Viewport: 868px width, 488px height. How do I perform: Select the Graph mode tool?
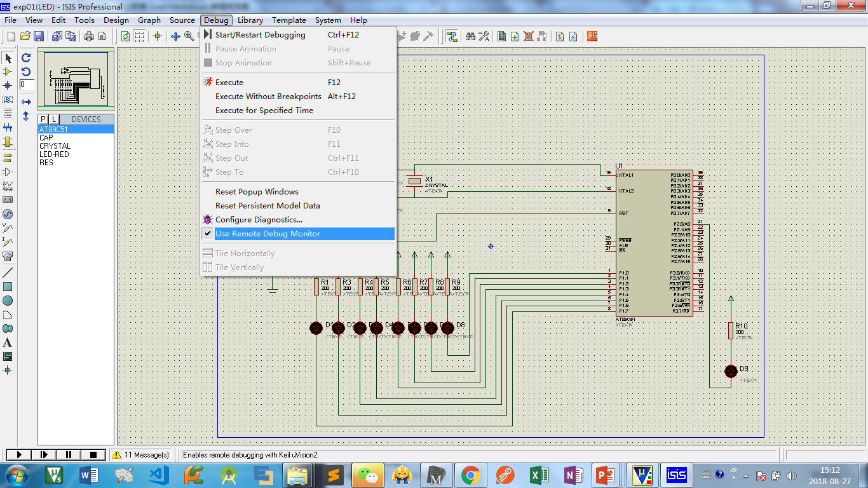pos(8,186)
